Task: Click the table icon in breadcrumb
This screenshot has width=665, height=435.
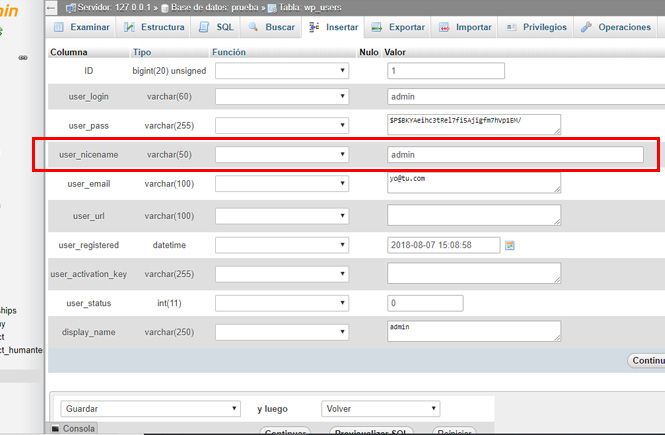Action: click(272, 8)
